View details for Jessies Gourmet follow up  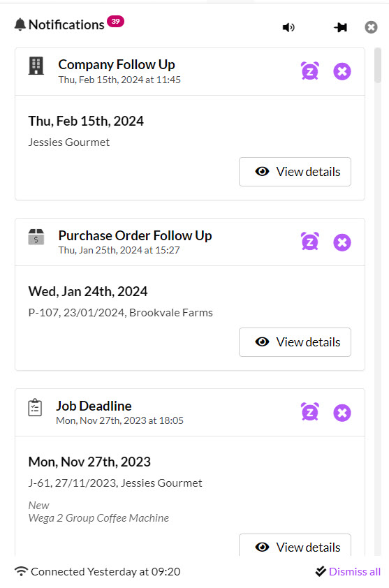point(295,172)
